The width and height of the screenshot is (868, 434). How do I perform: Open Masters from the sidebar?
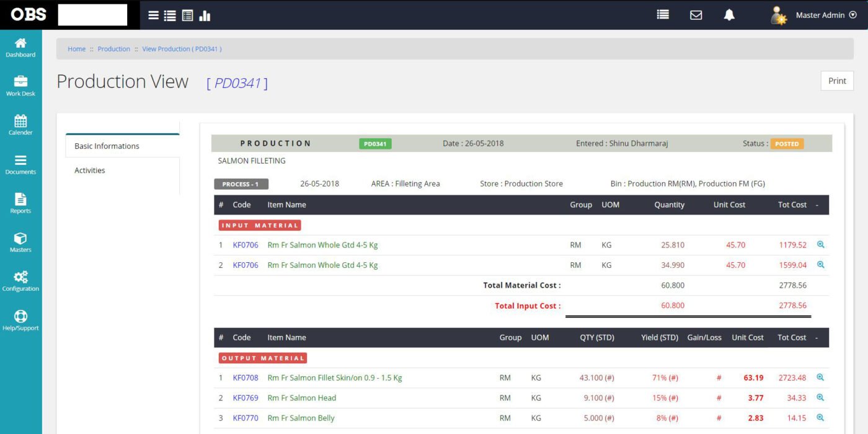20,242
